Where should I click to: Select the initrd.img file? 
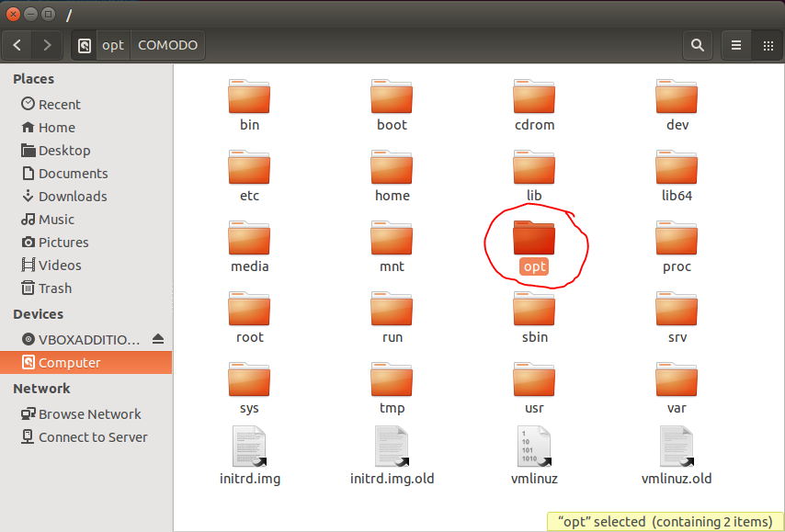point(249,447)
